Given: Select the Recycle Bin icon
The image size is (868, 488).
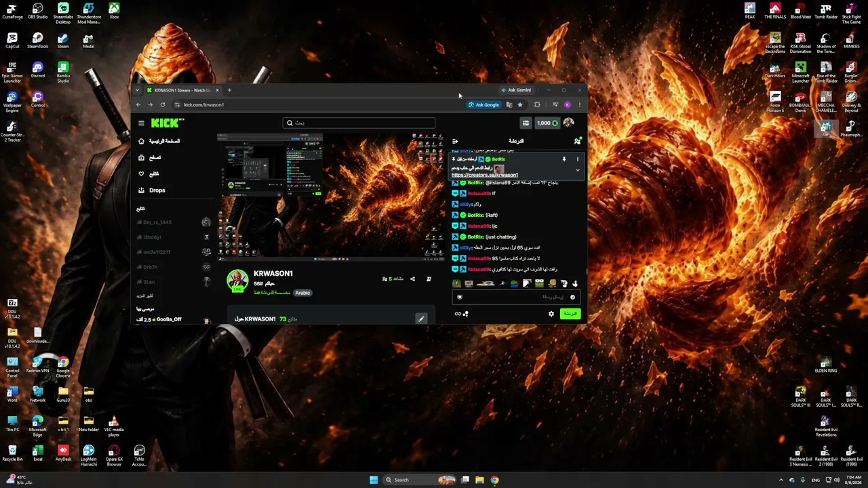Looking at the screenshot, I should tap(12, 453).
